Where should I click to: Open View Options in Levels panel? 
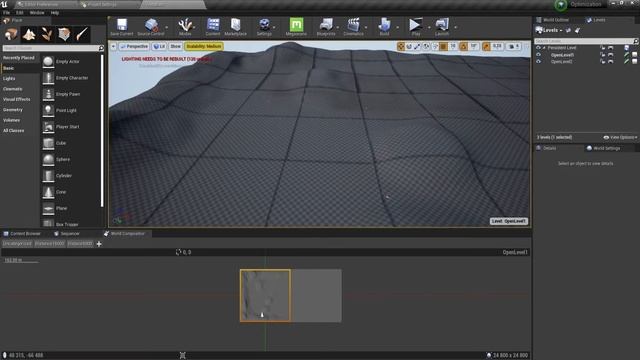[620, 138]
